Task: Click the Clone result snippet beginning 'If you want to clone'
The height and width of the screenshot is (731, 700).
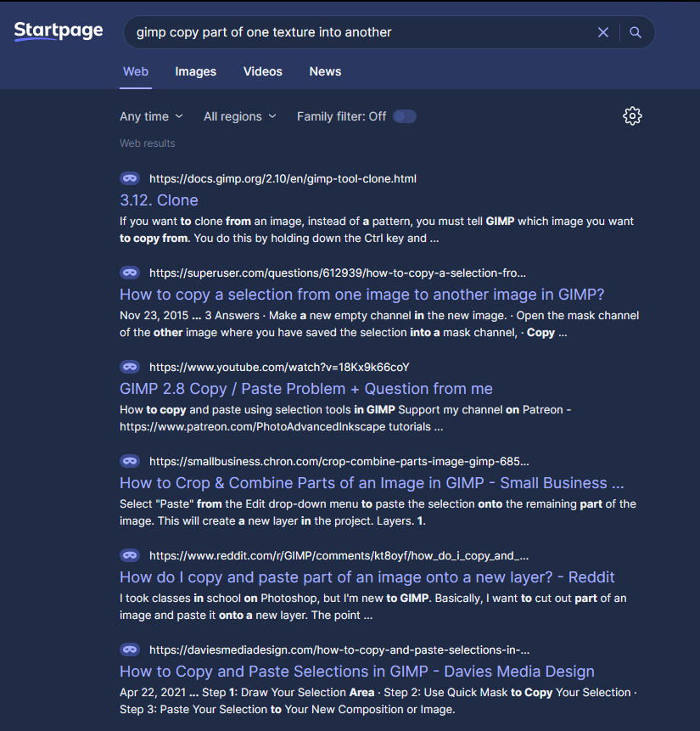Action: [377, 229]
